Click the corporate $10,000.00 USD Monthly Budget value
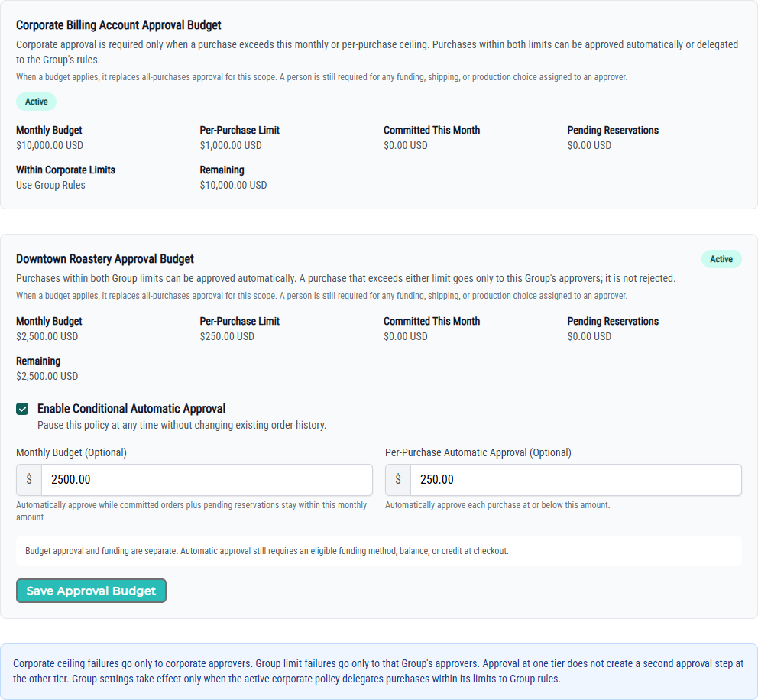Image resolution: width=758 pixels, height=700 pixels. [x=50, y=145]
